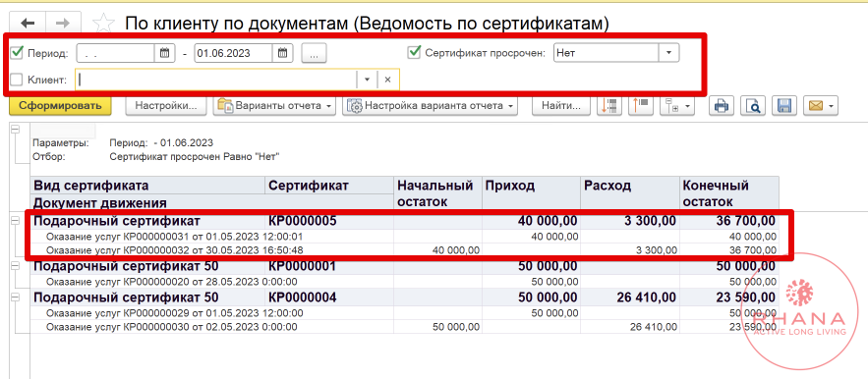Select the Приход column header
Screen dimensions: 868x379
click(532, 193)
